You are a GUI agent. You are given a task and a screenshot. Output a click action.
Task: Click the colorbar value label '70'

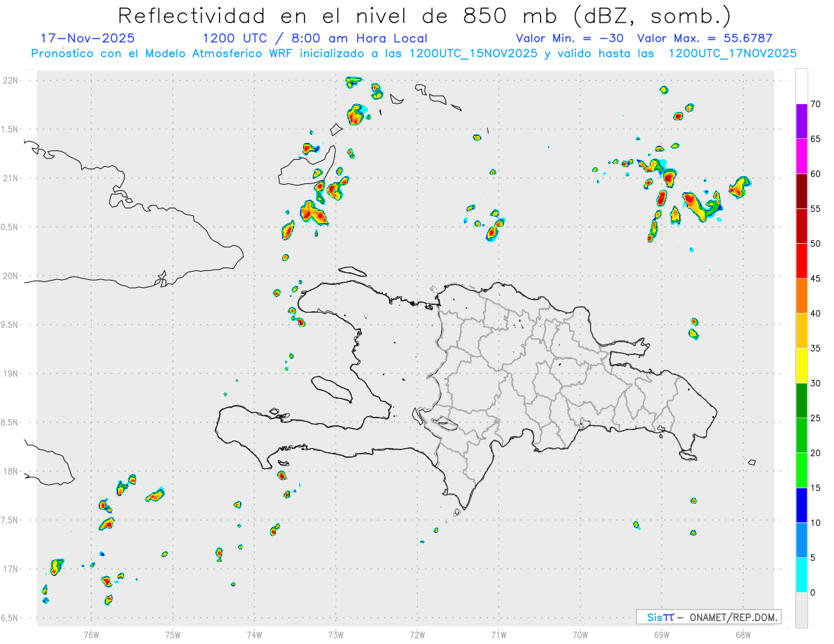tap(816, 104)
